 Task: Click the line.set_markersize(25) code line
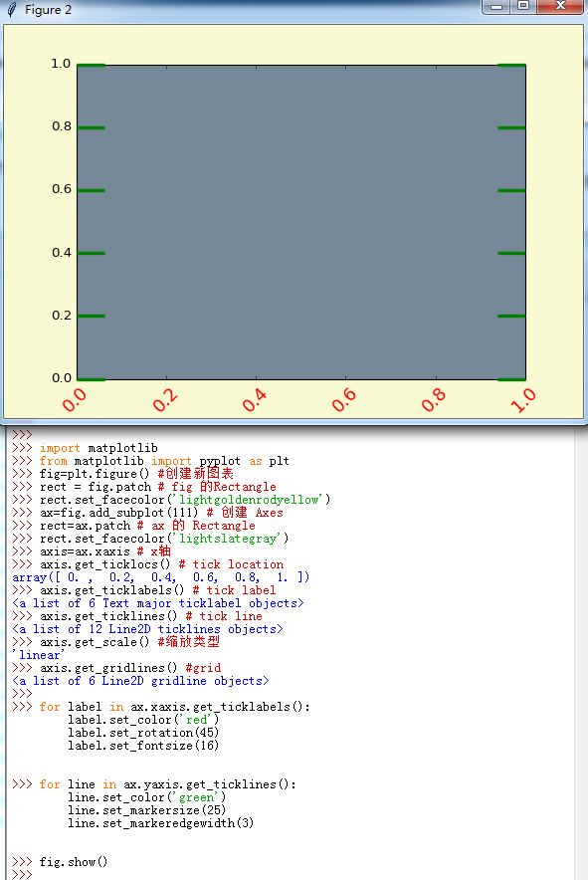pyautogui.click(x=146, y=810)
